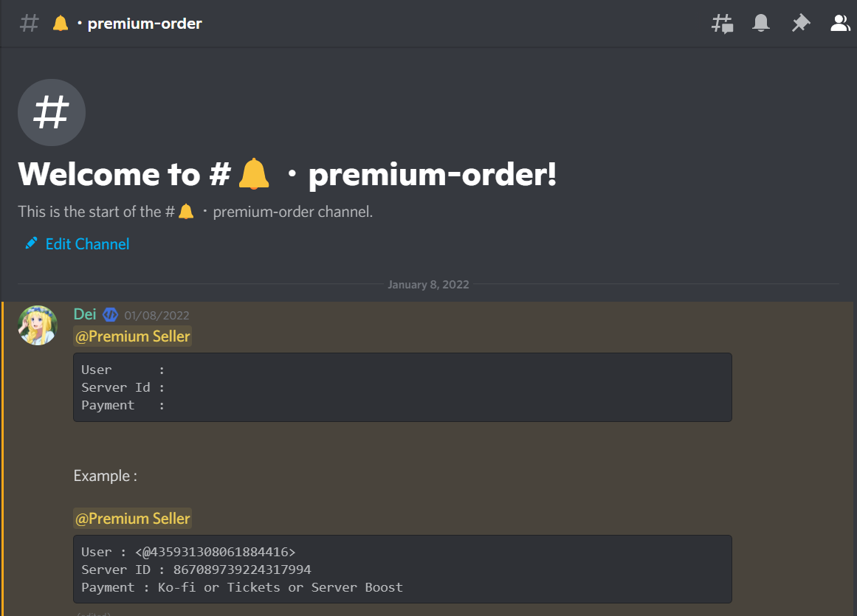The height and width of the screenshot is (616, 857).
Task: Show pinned messages
Action: click(800, 24)
